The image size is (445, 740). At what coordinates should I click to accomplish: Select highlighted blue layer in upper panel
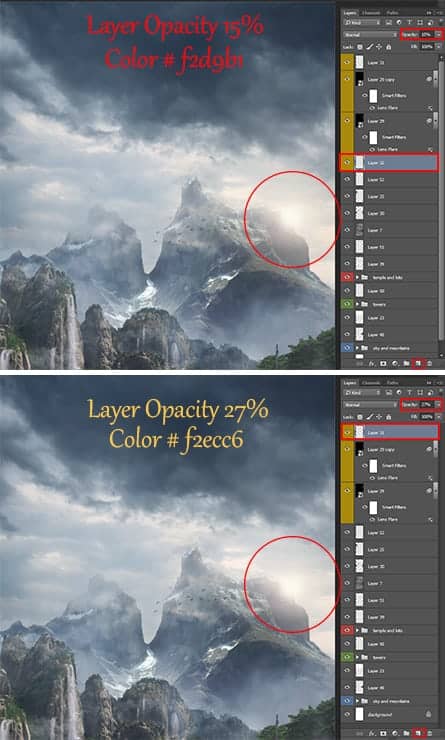pos(389,162)
